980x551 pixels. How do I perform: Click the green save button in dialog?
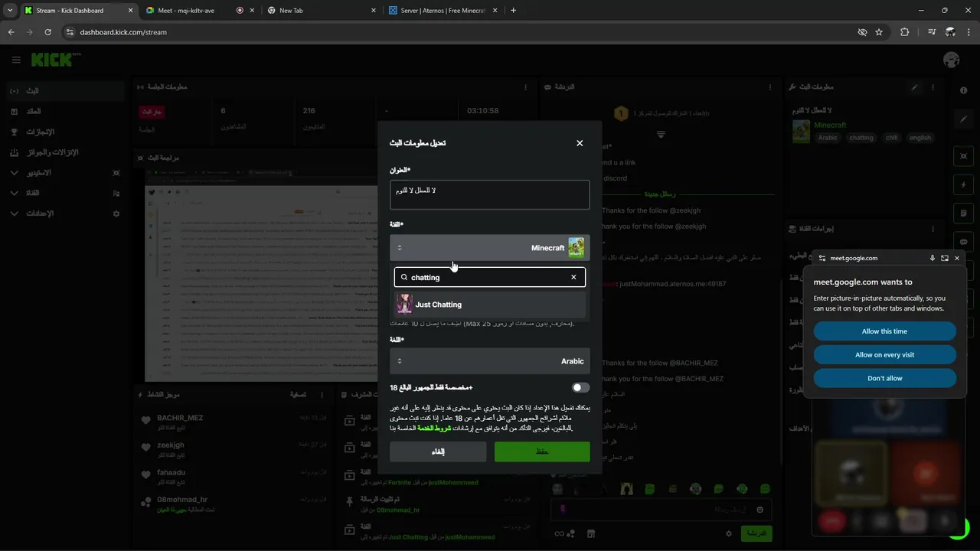point(542,452)
